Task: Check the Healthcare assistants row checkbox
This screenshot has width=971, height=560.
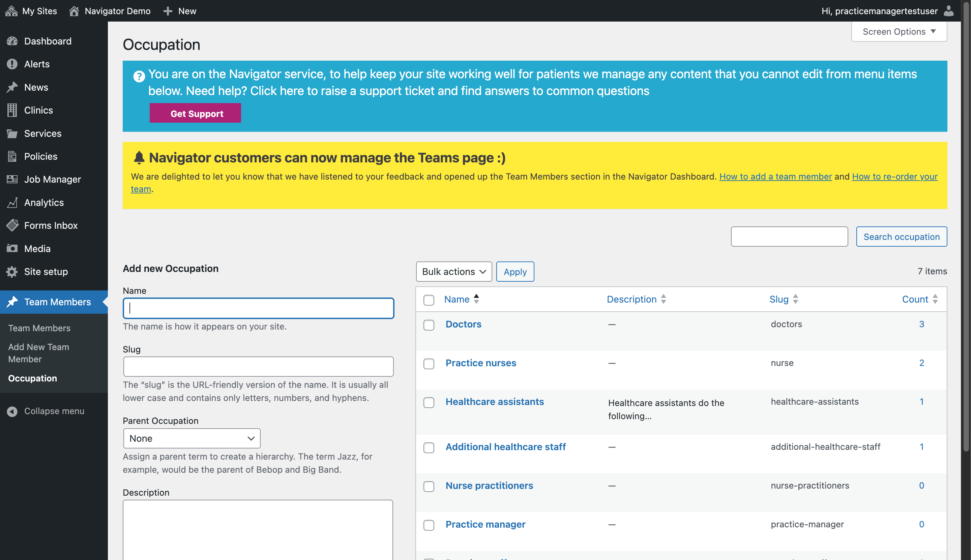Action: coord(429,402)
